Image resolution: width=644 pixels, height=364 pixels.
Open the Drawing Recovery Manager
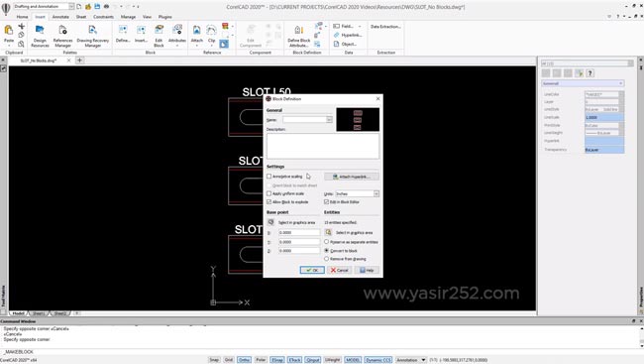click(93, 30)
